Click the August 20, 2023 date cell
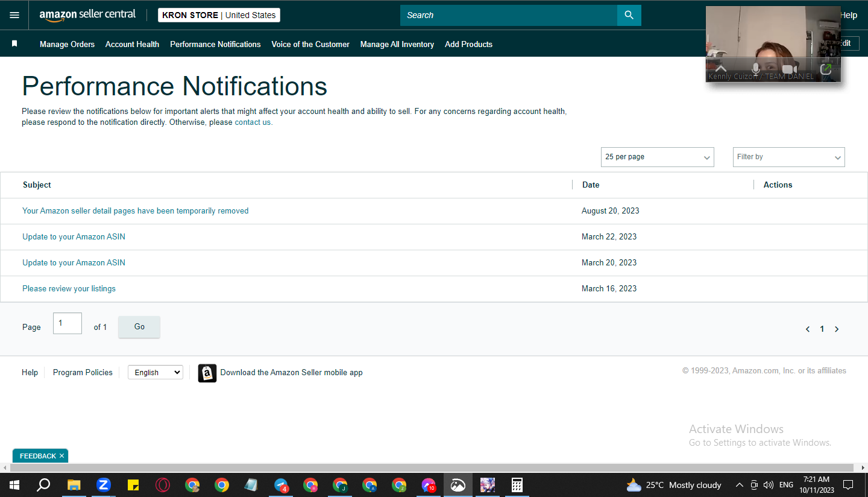 point(611,211)
